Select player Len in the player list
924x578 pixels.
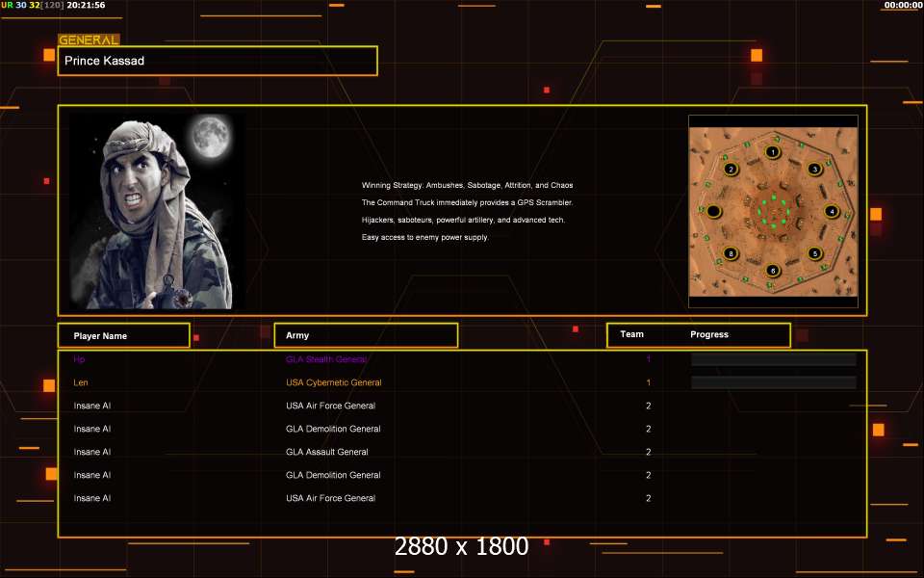pyautogui.click(x=81, y=382)
